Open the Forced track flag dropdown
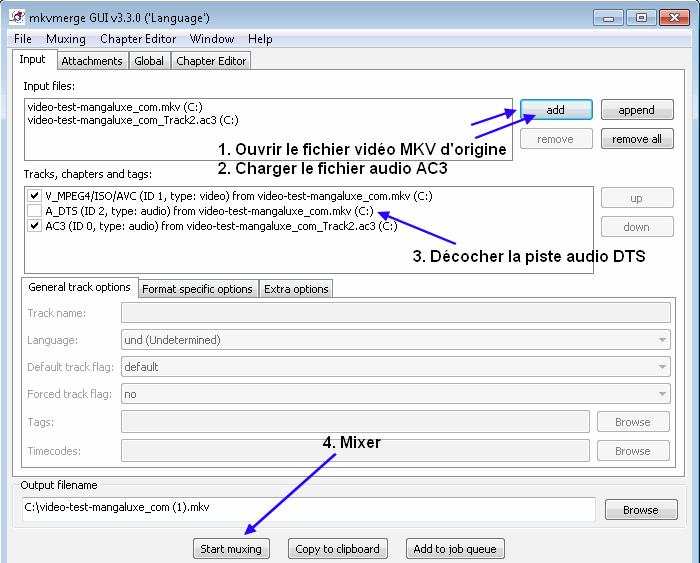The width and height of the screenshot is (700, 563). pos(395,394)
